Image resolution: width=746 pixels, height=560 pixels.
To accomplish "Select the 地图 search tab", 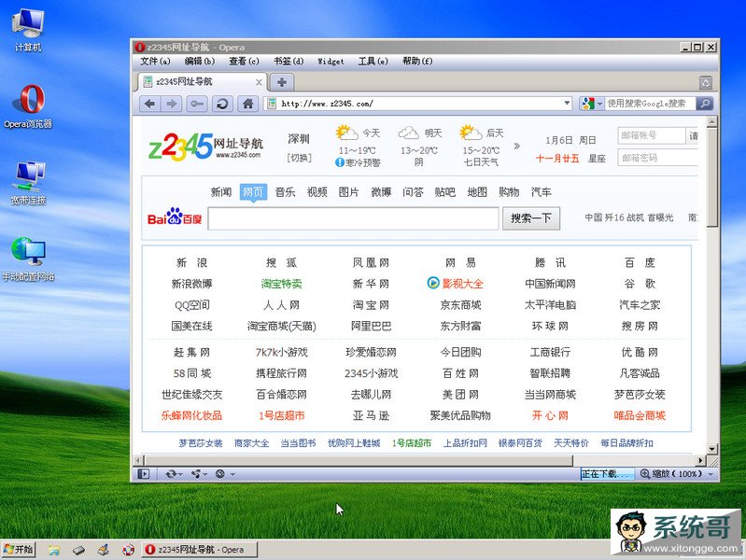I will (x=477, y=191).
